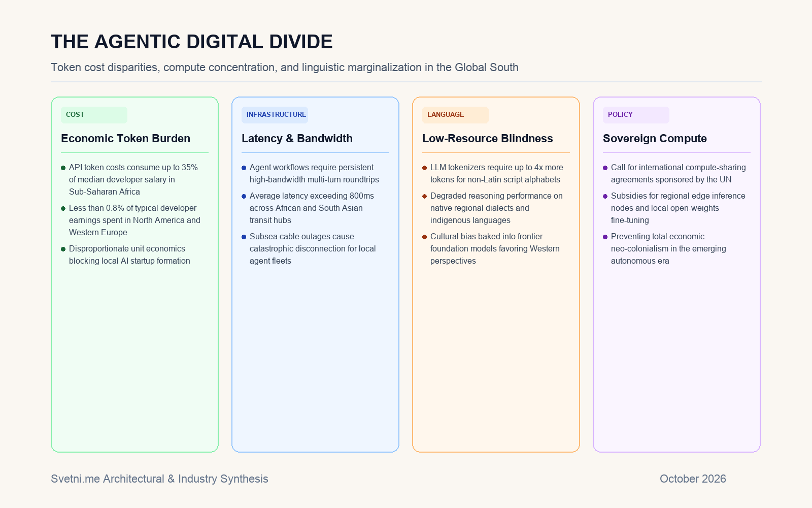Image resolution: width=812 pixels, height=508 pixels.
Task: Click bullet "Average latency exceeding 800ms"
Action: [308, 208]
